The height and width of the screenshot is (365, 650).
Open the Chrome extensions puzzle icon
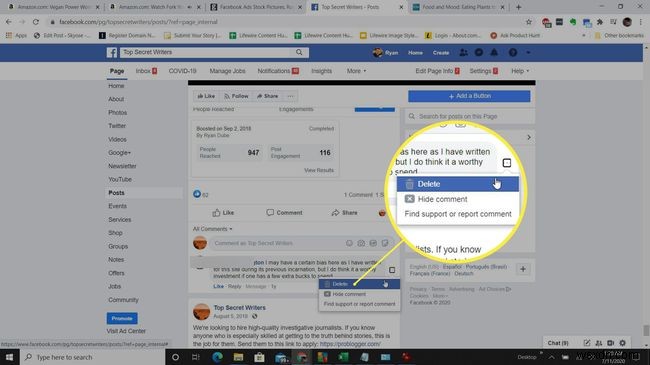(x=600, y=22)
